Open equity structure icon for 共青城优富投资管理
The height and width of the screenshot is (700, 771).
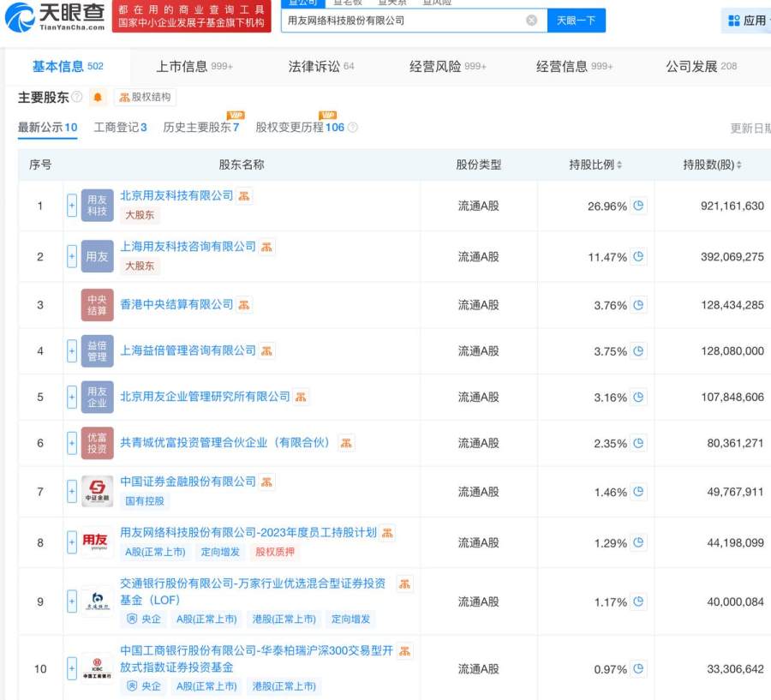(x=346, y=443)
